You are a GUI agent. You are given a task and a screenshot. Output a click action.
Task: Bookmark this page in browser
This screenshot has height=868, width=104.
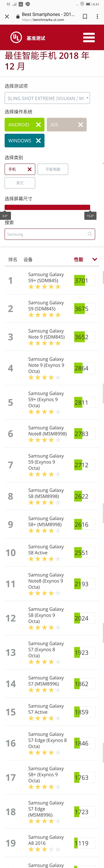pyautogui.click(x=85, y=17)
